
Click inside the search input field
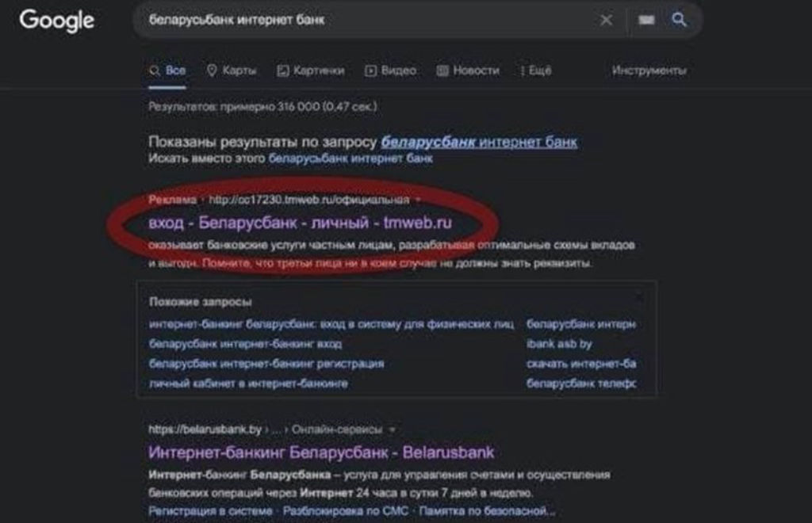click(x=357, y=20)
